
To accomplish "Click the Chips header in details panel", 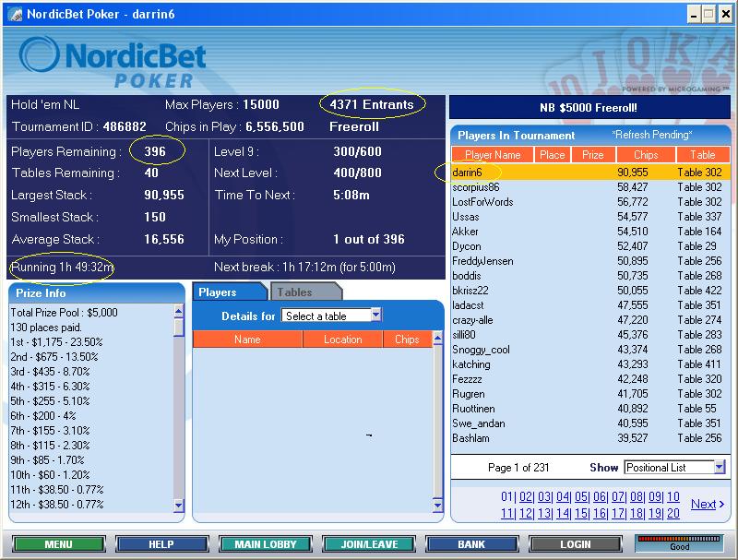I will point(407,340).
